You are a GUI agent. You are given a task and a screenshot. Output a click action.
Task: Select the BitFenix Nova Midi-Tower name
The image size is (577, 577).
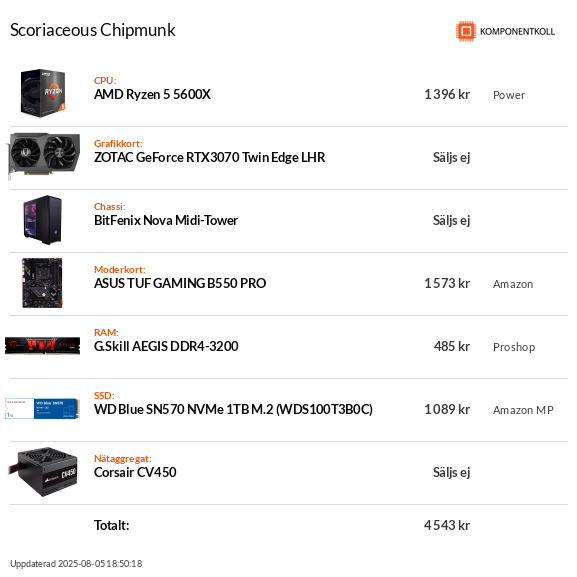coord(166,220)
